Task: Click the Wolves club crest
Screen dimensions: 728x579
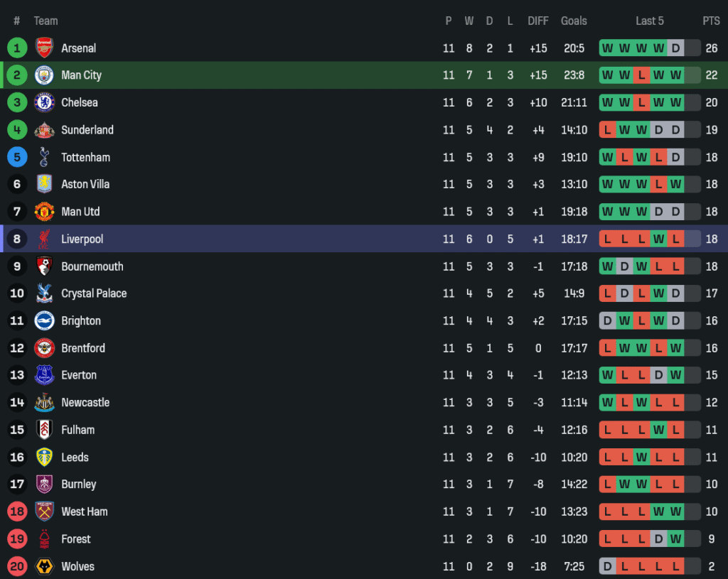Action: (44, 566)
